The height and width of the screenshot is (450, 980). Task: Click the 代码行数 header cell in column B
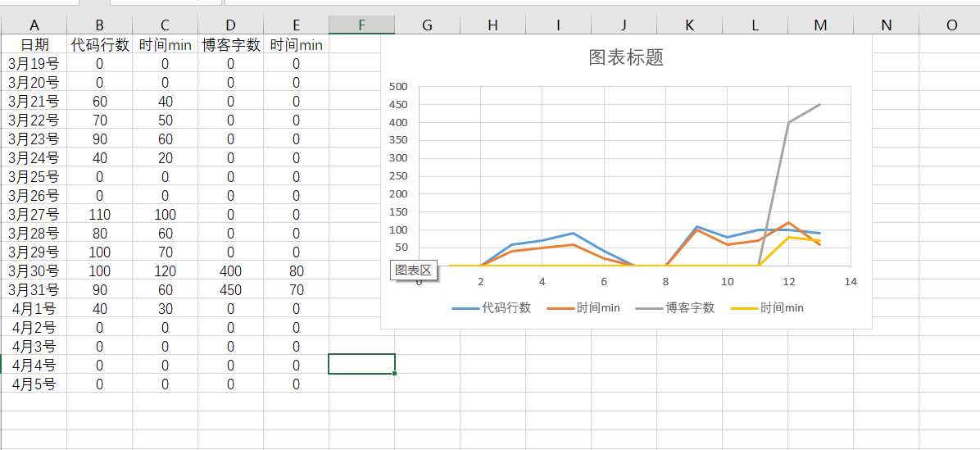click(99, 44)
